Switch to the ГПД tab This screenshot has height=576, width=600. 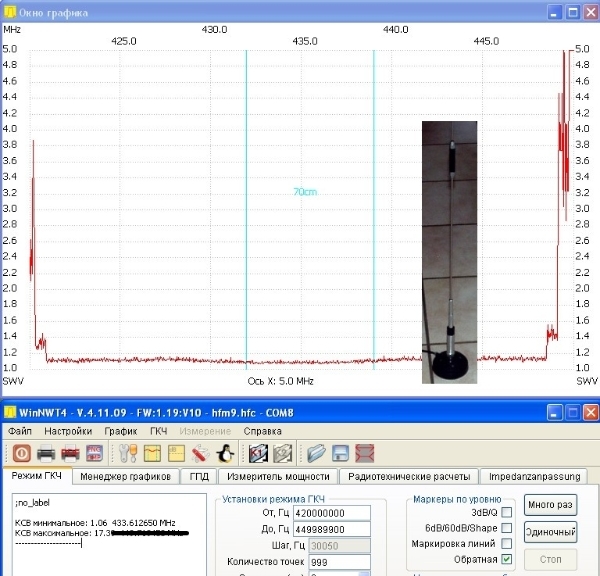click(x=199, y=476)
